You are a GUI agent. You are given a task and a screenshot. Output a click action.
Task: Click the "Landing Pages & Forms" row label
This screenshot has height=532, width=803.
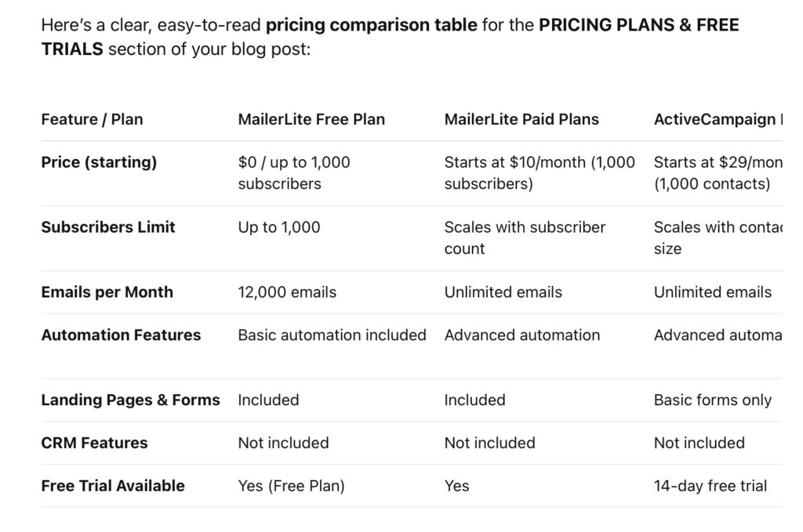(x=130, y=400)
